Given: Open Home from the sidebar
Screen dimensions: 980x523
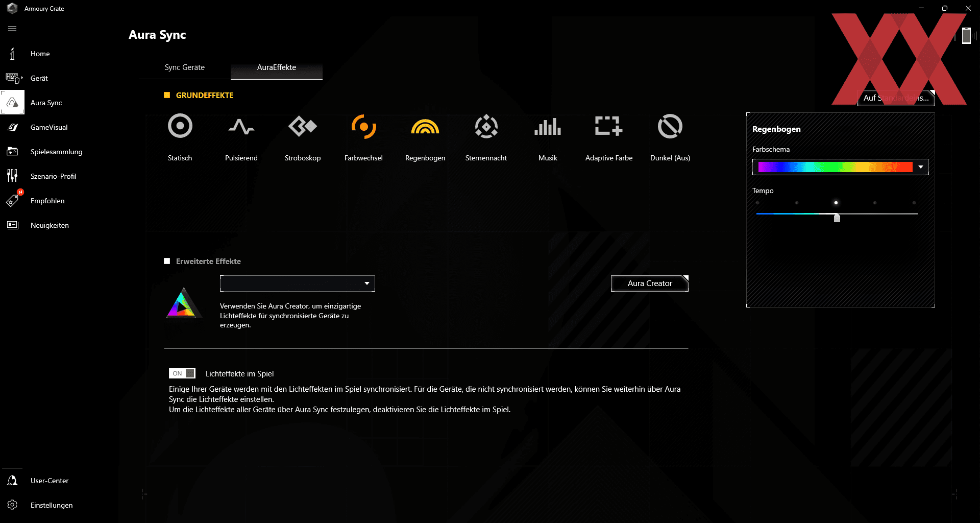Looking at the screenshot, I should (40, 54).
